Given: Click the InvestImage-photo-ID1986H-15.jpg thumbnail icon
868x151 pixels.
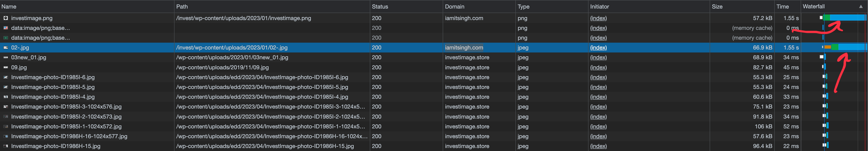Looking at the screenshot, I should point(5,146).
